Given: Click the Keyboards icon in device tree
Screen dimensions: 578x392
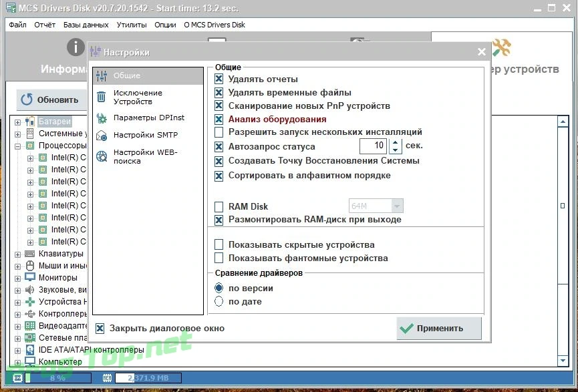Looking at the screenshot, I should (x=30, y=254).
